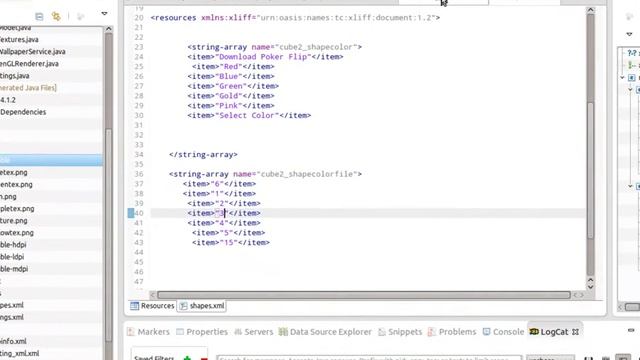Click the Console tab icon

tap(486, 332)
